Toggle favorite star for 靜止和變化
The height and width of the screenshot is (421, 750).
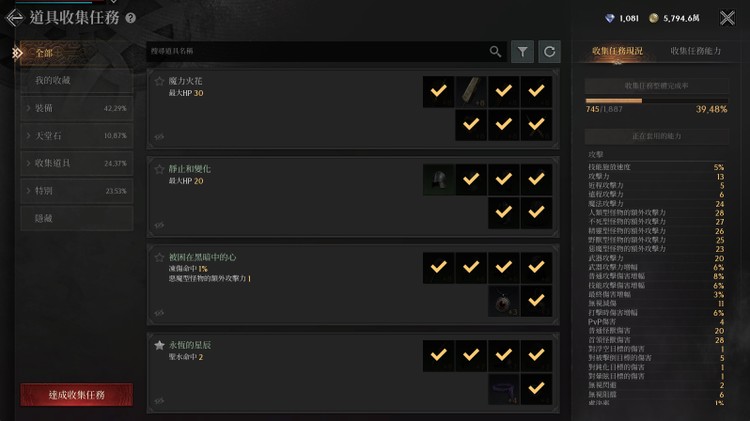(x=159, y=169)
